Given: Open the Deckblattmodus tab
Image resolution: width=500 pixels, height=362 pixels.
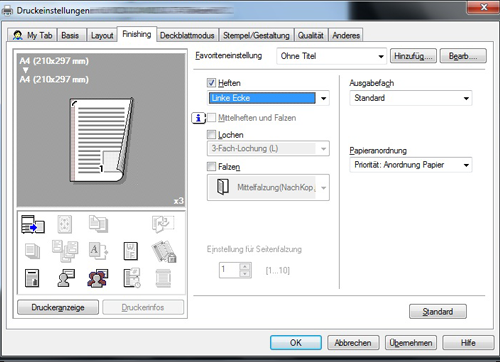Looking at the screenshot, I should click(x=187, y=35).
